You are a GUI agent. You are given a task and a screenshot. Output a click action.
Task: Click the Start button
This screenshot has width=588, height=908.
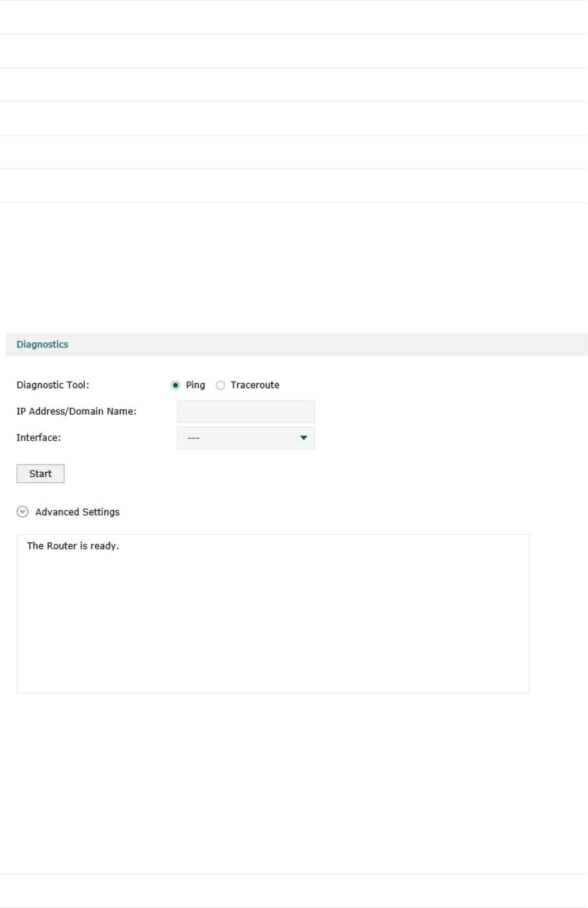pos(40,474)
